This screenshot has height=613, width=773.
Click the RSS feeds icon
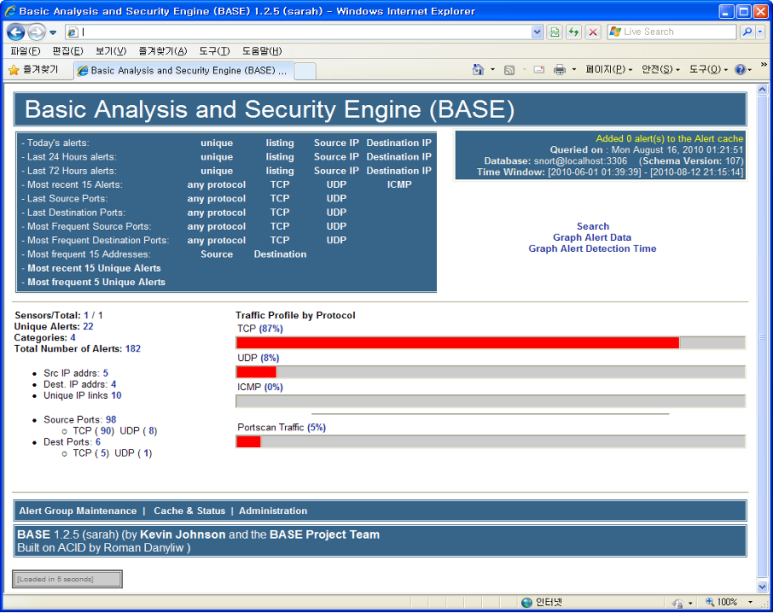[x=509, y=70]
